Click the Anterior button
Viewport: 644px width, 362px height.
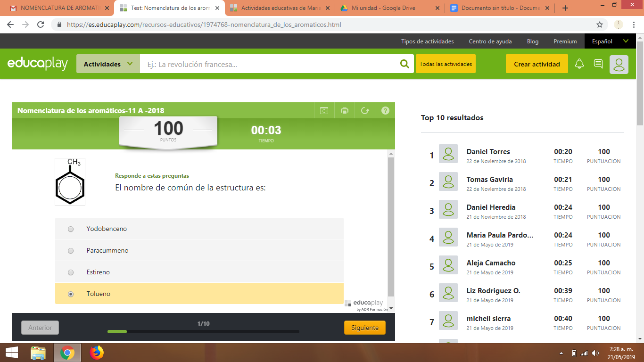click(40, 328)
